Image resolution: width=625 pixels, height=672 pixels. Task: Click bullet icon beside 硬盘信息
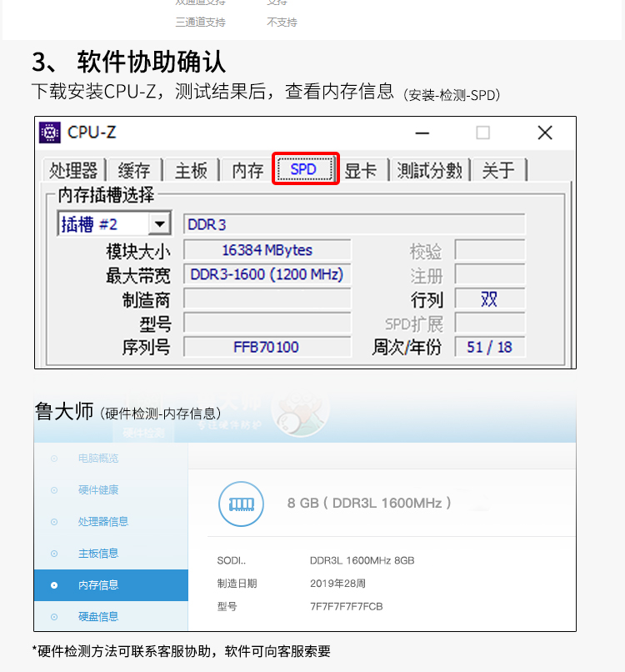54,617
